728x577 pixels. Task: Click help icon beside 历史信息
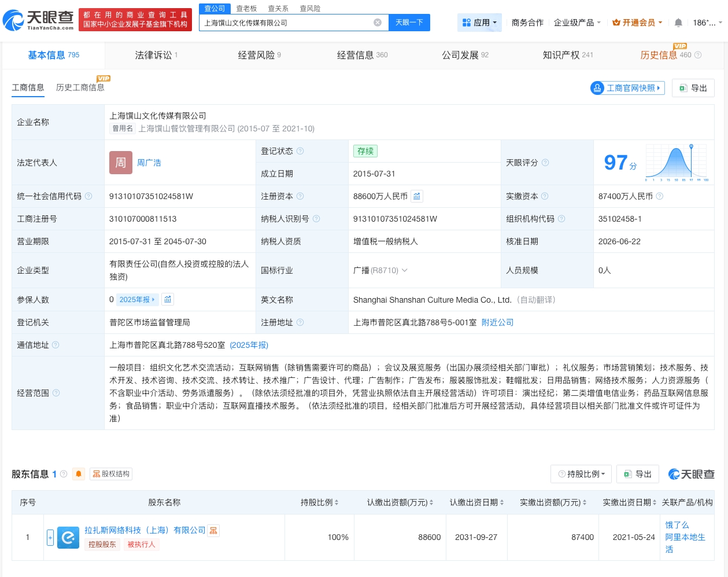[698, 55]
